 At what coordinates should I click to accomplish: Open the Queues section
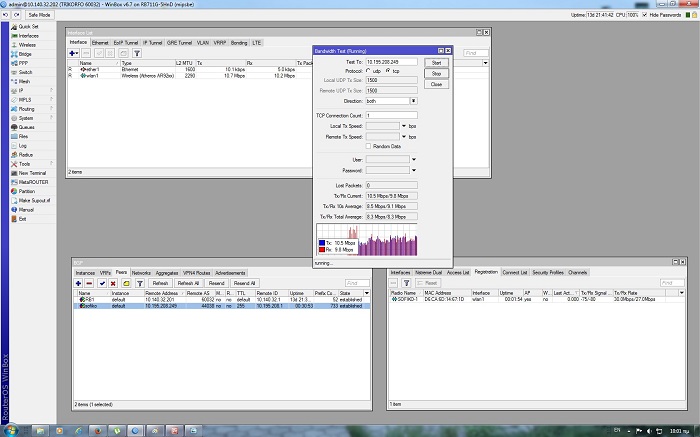coord(26,127)
